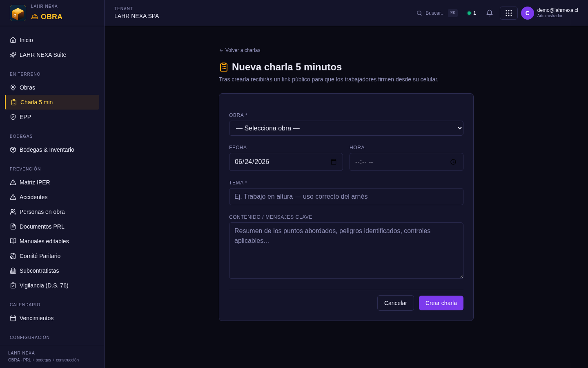588x368 pixels.
Task: Open the Selecciona obra dropdown
Action: tap(346, 128)
